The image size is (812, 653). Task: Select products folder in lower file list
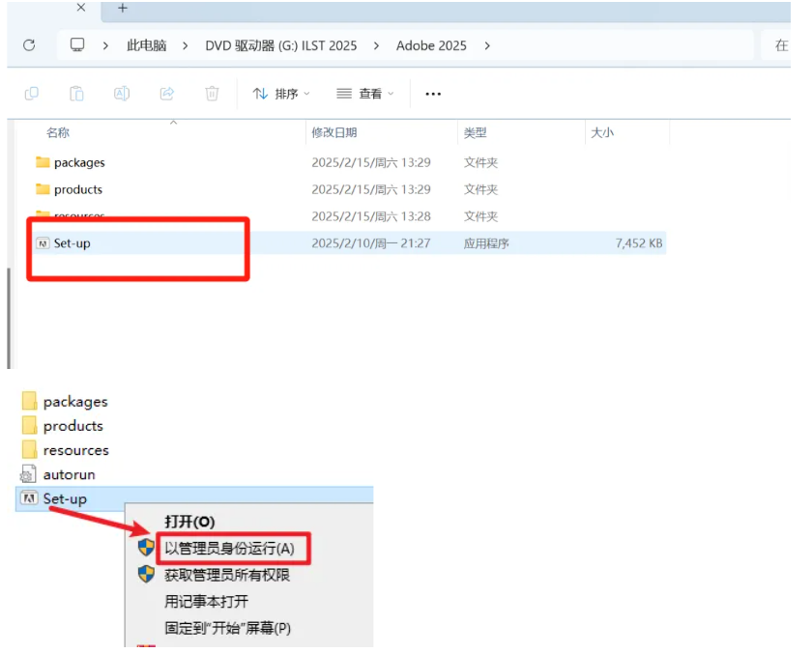coord(73,426)
